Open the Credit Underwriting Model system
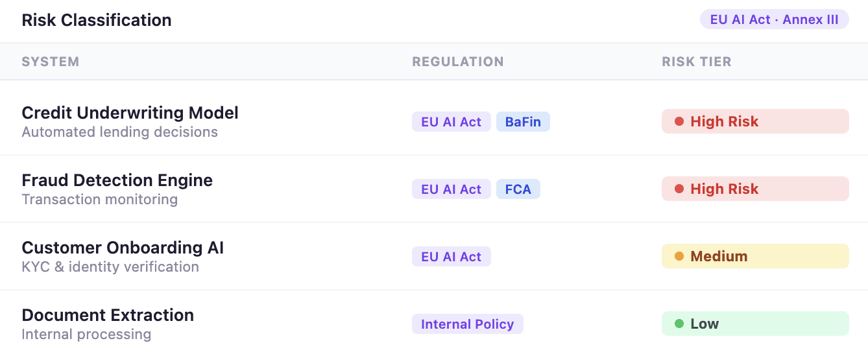The height and width of the screenshot is (354, 868). tap(130, 113)
